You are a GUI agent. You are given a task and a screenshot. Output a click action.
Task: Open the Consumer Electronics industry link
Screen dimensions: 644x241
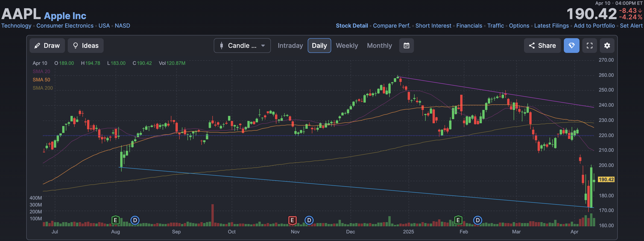[x=65, y=26]
